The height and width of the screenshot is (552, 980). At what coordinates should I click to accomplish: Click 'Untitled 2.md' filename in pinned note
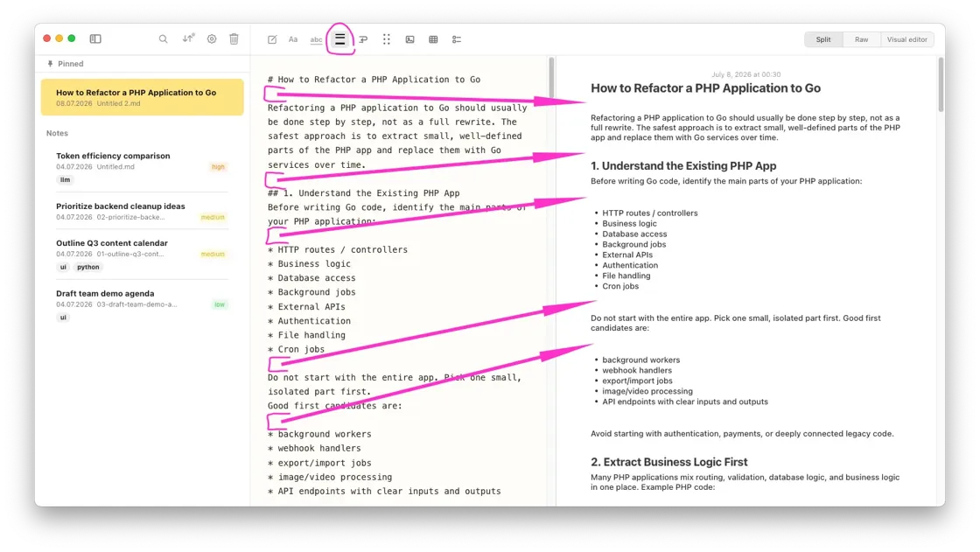[x=118, y=104]
